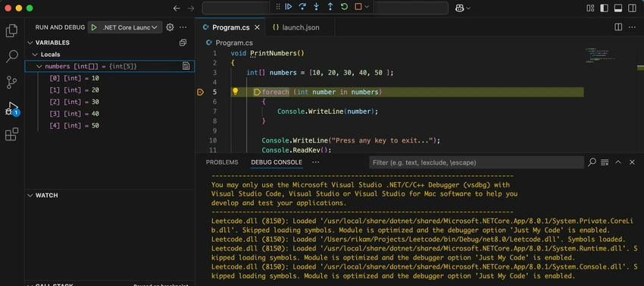Step into the function call
This screenshot has height=286, width=644.
click(x=316, y=7)
